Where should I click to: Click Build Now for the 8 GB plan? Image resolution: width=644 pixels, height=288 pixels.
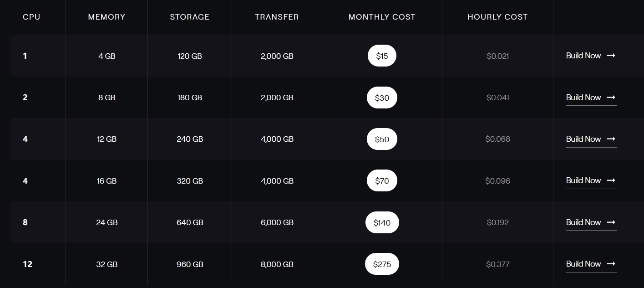(x=583, y=98)
